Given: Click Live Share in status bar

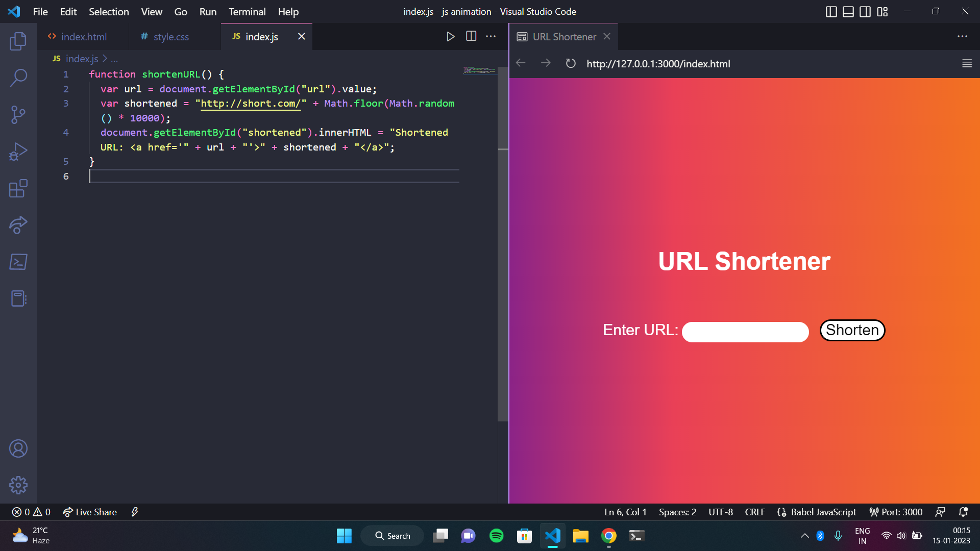Looking at the screenshot, I should pyautogui.click(x=90, y=512).
